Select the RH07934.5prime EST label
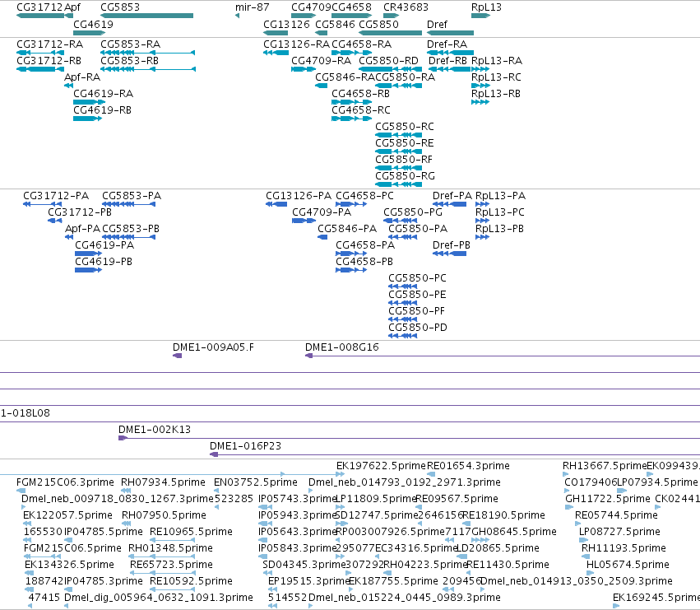700x610 pixels. tap(164, 482)
